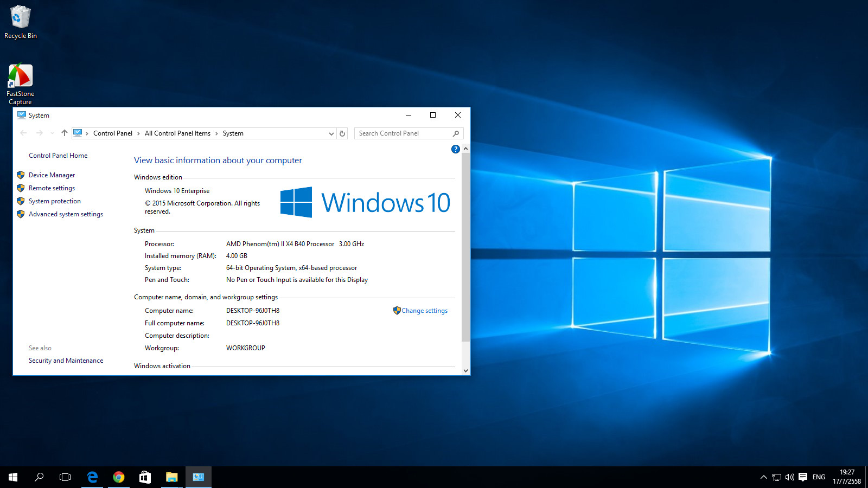This screenshot has width=868, height=488.
Task: Click the volume speaker tray icon
Action: click(789, 477)
